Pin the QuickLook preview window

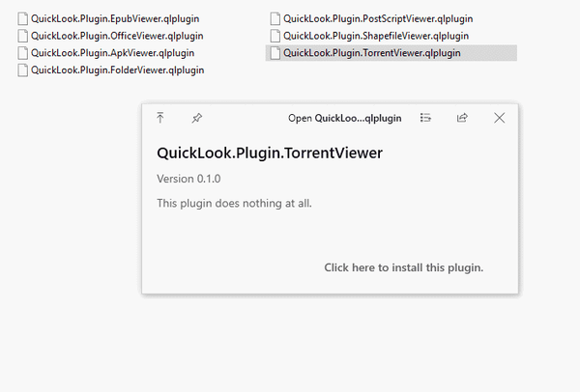pyautogui.click(x=196, y=118)
